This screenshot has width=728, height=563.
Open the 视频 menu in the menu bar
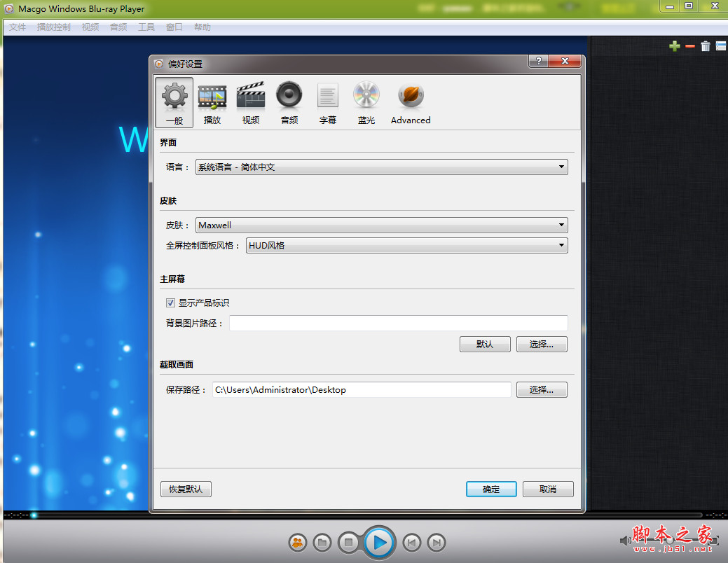(90, 27)
